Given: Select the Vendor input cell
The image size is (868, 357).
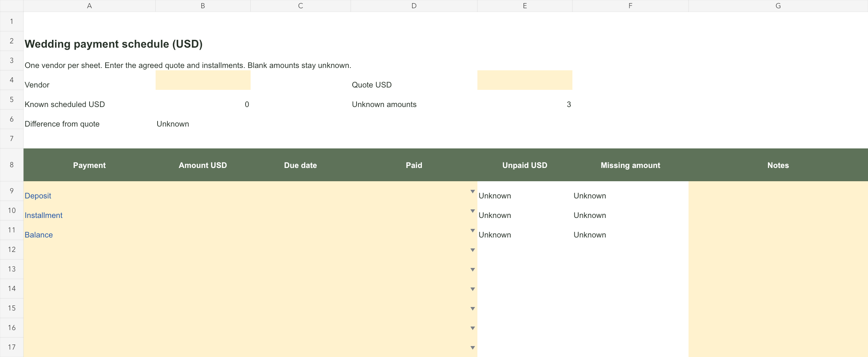Looking at the screenshot, I should point(203,80).
